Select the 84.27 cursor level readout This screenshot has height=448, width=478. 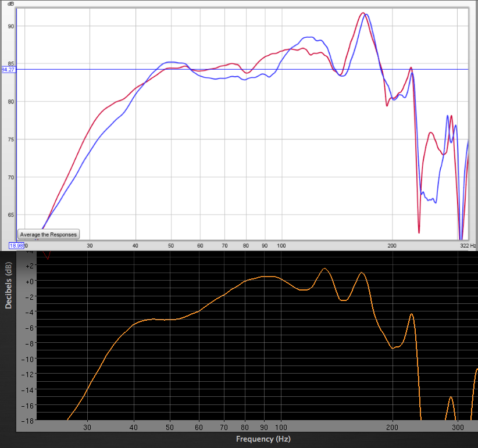pos(8,70)
